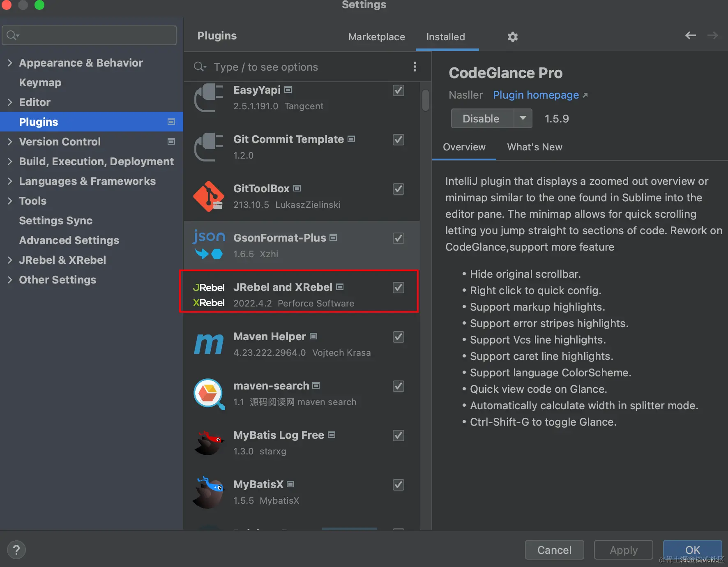Disable the Maven Helper plugin checkbox
This screenshot has height=567, width=728.
click(x=399, y=337)
